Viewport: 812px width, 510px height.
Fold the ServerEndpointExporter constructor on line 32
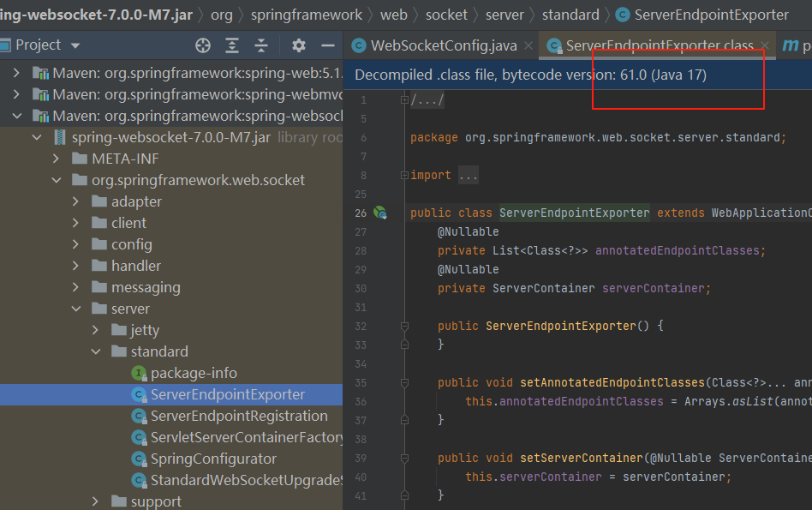(x=404, y=326)
